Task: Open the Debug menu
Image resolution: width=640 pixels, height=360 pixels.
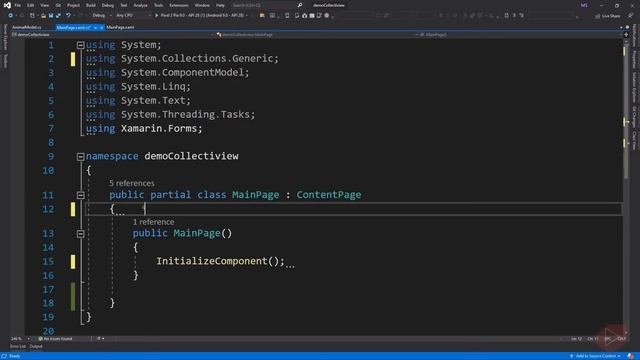Action: [108, 5]
